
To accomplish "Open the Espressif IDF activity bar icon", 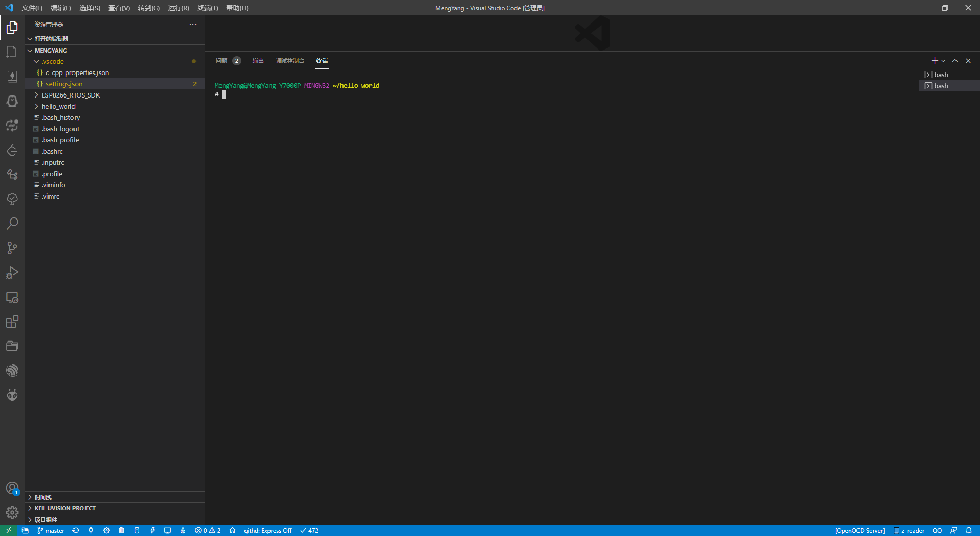I will (x=12, y=371).
